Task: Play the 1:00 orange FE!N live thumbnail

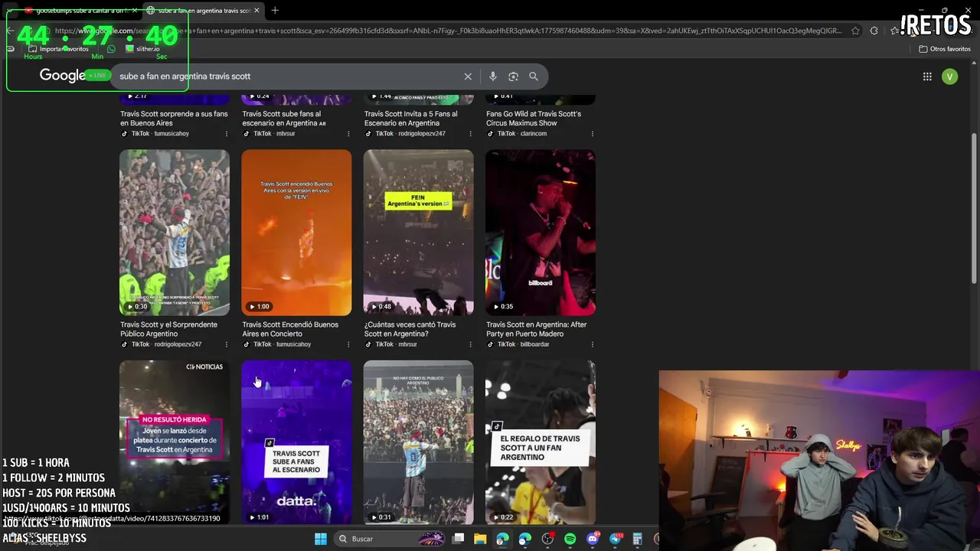Action: 296,233
